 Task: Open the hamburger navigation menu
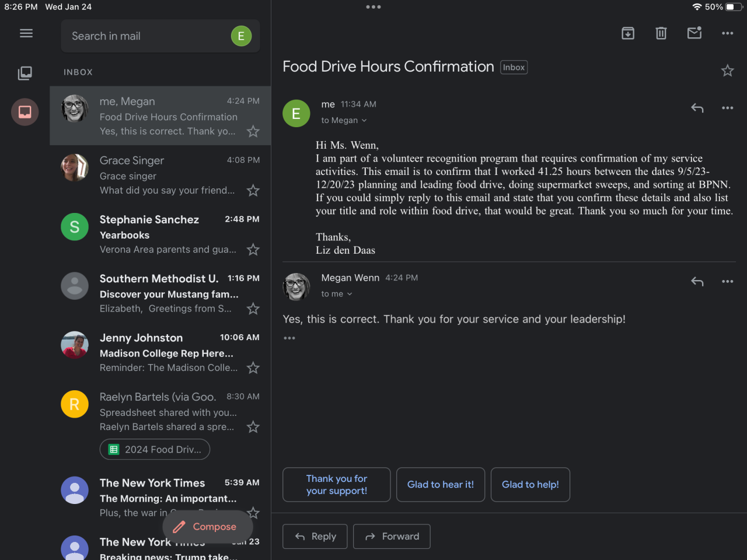click(x=26, y=33)
